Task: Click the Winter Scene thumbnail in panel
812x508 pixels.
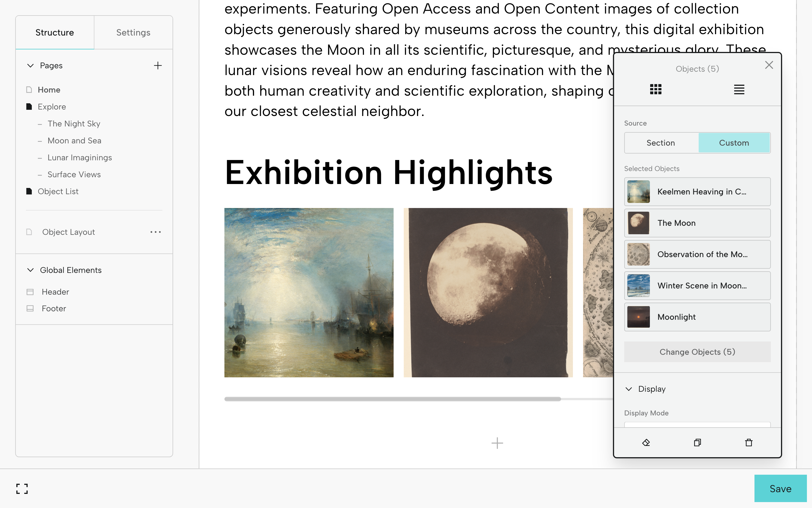Action: pos(638,286)
